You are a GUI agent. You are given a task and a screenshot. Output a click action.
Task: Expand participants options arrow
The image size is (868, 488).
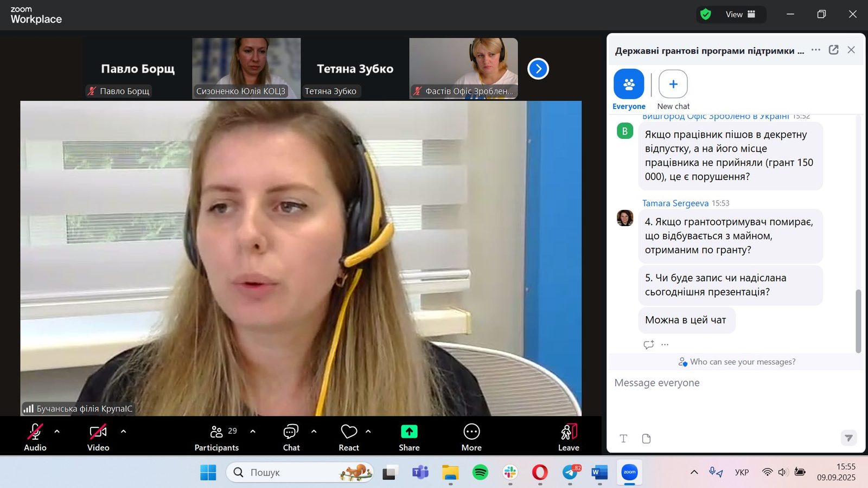coord(253,432)
